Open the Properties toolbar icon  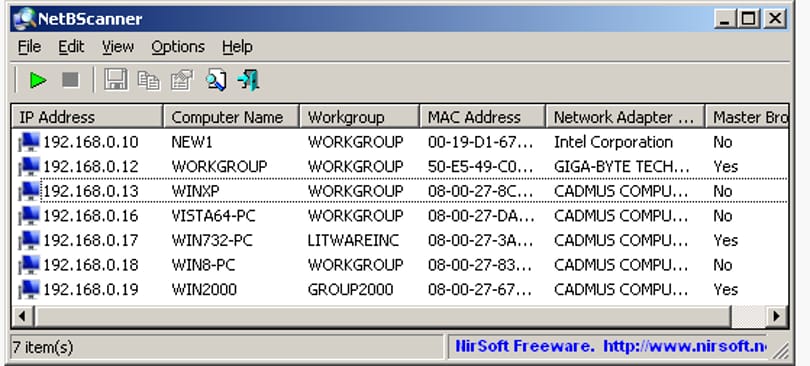pyautogui.click(x=182, y=81)
